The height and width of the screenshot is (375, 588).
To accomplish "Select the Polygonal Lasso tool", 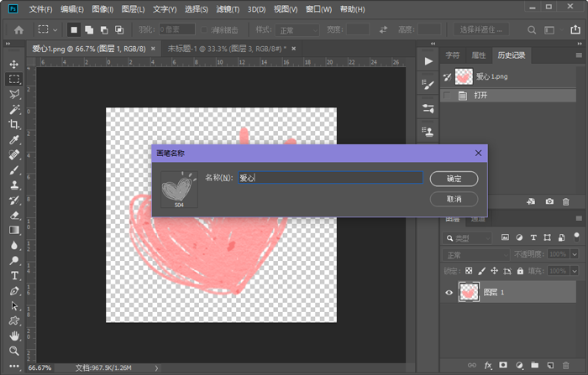I will 14,94.
